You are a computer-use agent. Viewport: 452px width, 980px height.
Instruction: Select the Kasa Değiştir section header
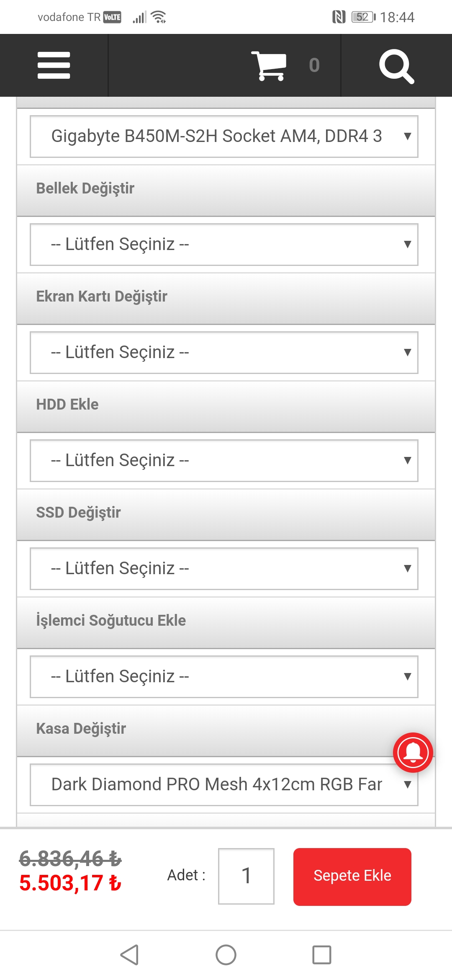[x=81, y=729]
